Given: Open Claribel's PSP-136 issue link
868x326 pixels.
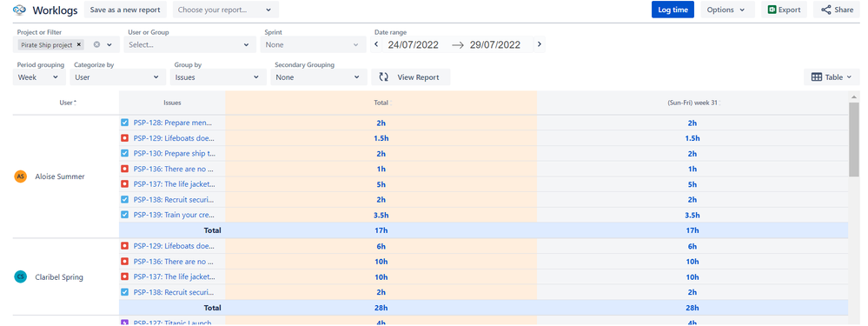Looking at the screenshot, I should [173, 262].
